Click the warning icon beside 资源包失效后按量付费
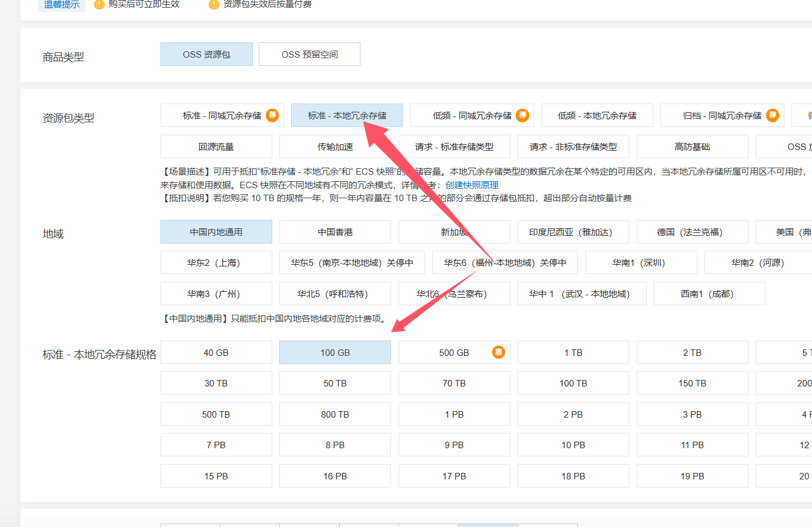812x527 pixels. click(214, 4)
